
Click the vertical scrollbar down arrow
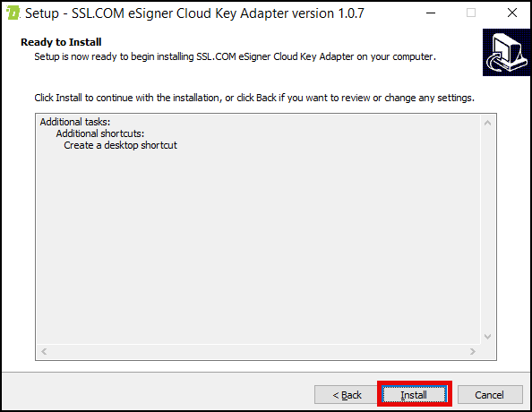[487, 337]
